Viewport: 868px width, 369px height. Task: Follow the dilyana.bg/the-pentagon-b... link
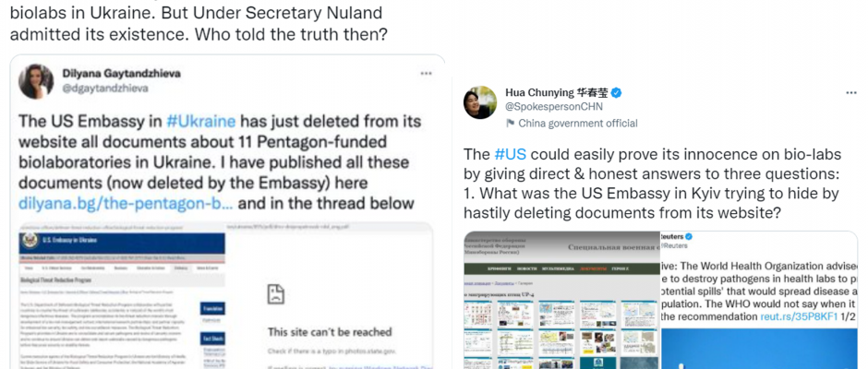(126, 203)
